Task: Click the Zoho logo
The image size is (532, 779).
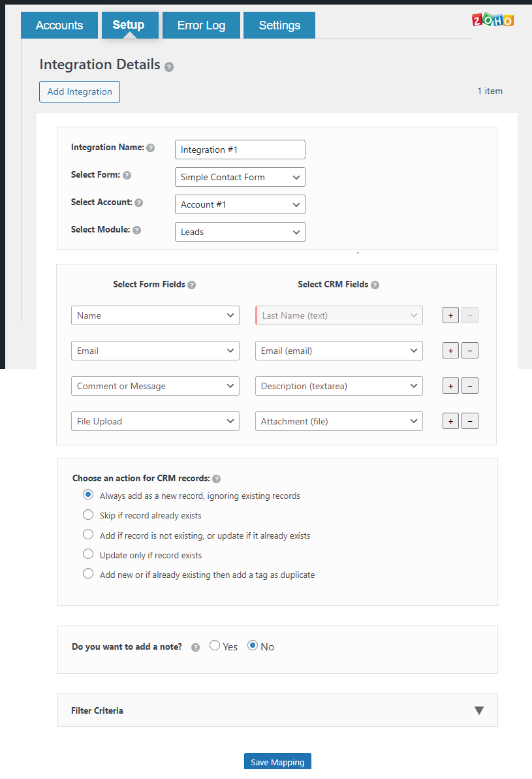Action: (x=493, y=20)
